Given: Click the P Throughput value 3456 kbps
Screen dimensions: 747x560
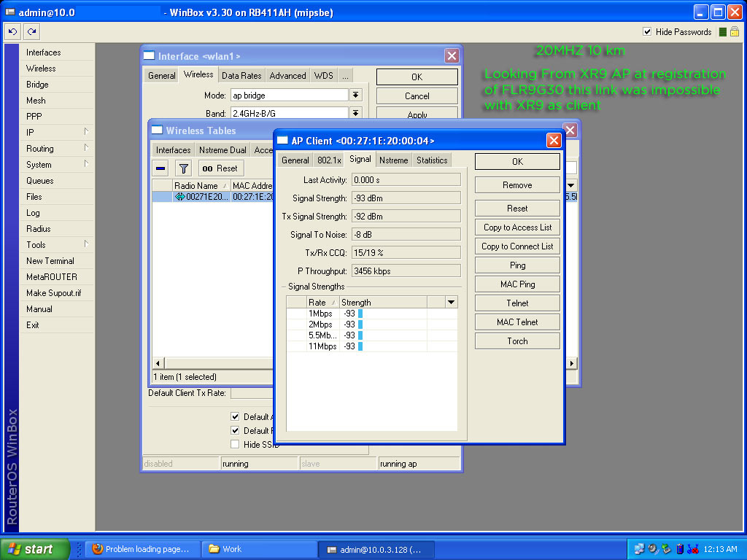Looking at the screenshot, I should click(406, 271).
